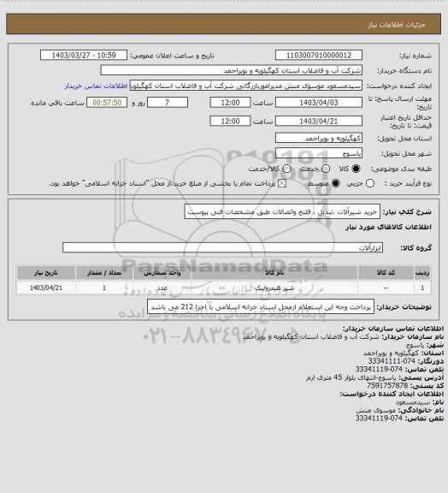
Task: Click the عدد unit cell
Action: pyautogui.click(x=162, y=288)
